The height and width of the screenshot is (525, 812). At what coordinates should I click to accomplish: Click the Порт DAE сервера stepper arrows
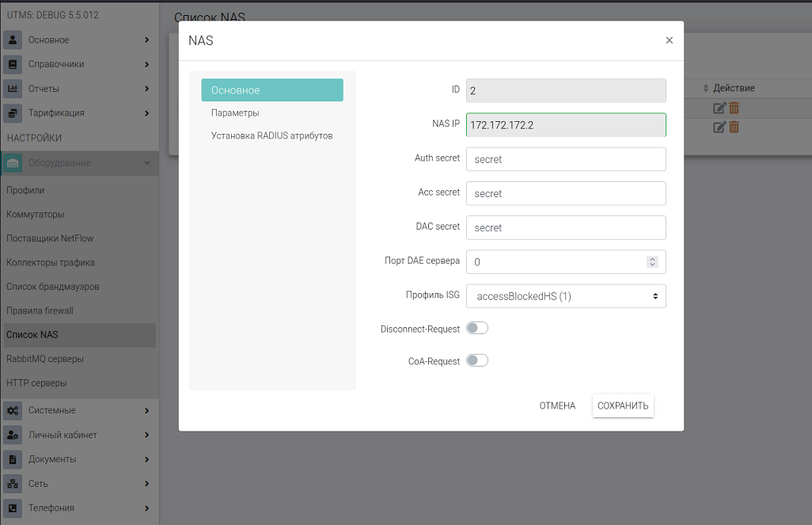(652, 261)
